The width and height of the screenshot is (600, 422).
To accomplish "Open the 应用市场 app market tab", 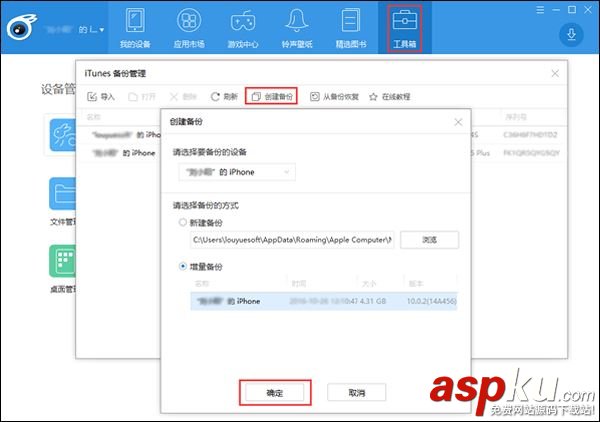I will (x=189, y=29).
